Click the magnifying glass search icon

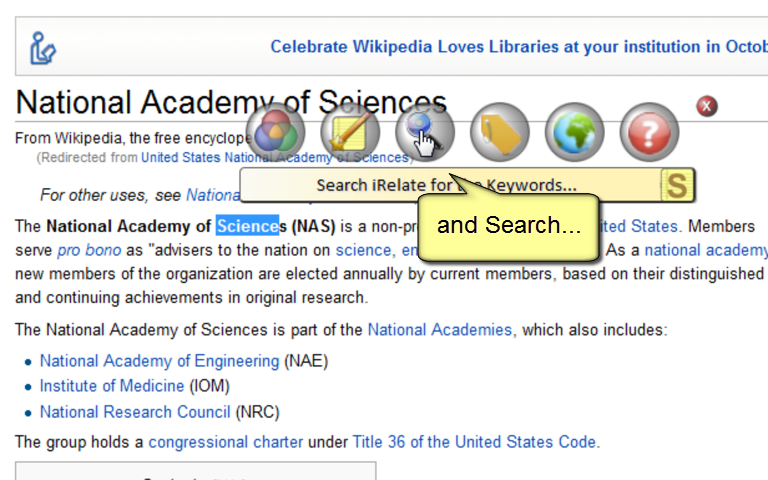point(425,132)
